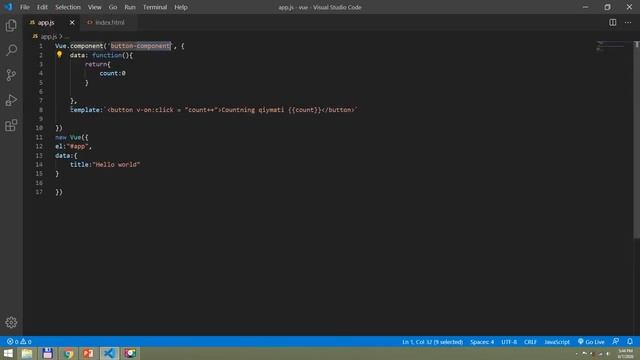Image resolution: width=640 pixels, height=360 pixels.
Task: Open the Explorer view in activity bar
Action: [11, 26]
